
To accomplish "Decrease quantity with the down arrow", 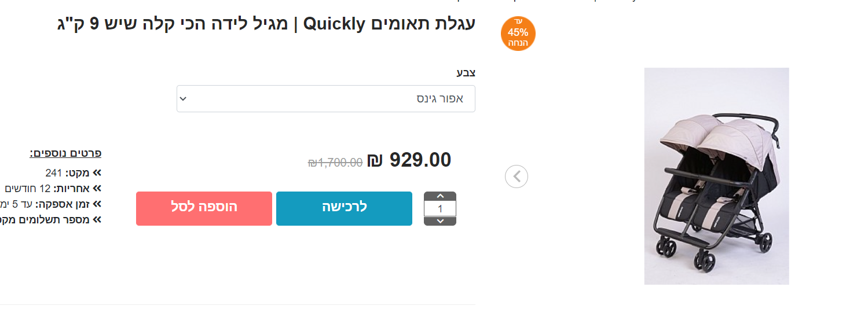I will tap(440, 221).
